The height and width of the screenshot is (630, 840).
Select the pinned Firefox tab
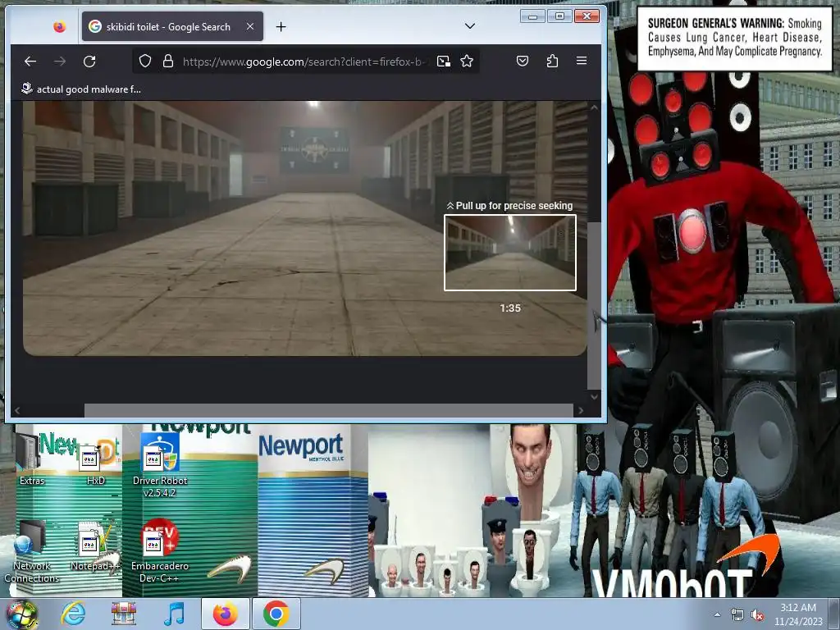59,26
